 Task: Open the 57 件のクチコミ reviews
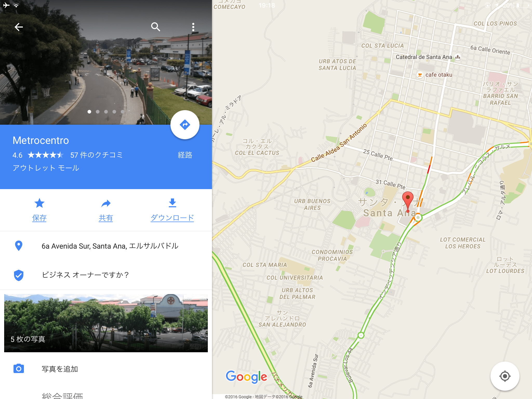(x=96, y=155)
